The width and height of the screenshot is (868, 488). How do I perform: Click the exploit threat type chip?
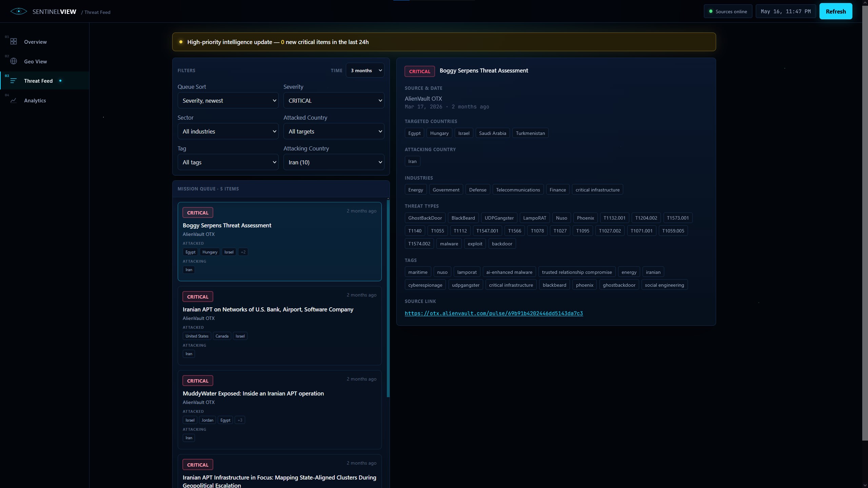pos(475,244)
